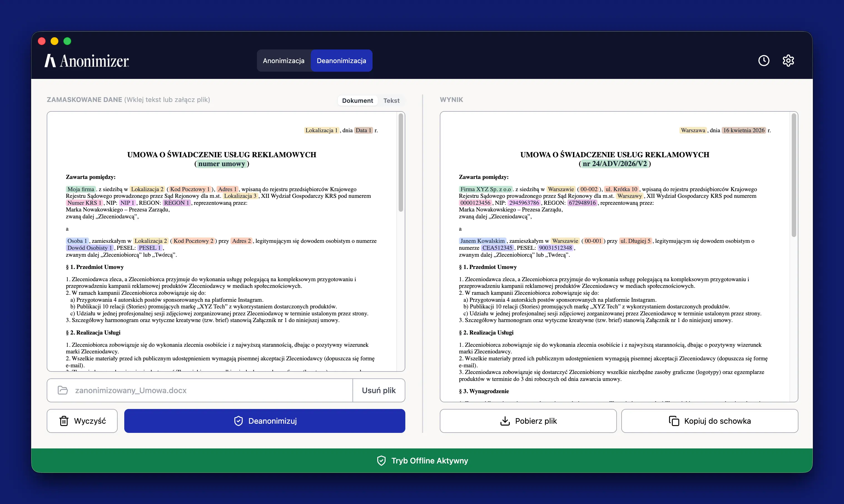Click 'ul. Długiej 5' in the result
Viewport: 844px width, 504px height.
coord(636,241)
